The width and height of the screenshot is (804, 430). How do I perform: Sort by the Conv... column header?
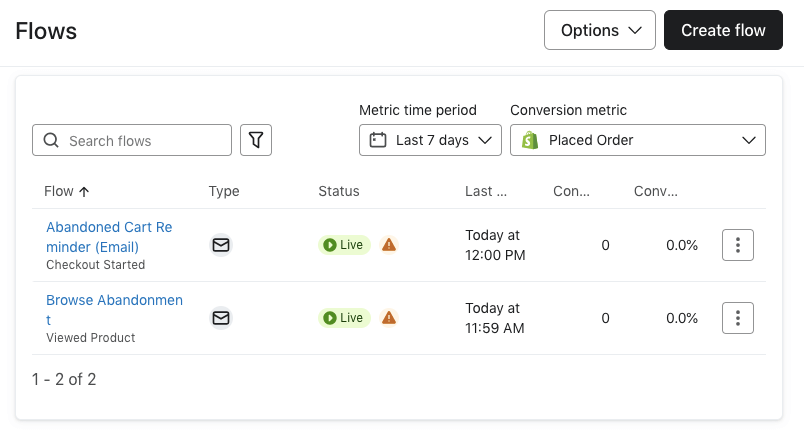click(x=656, y=191)
